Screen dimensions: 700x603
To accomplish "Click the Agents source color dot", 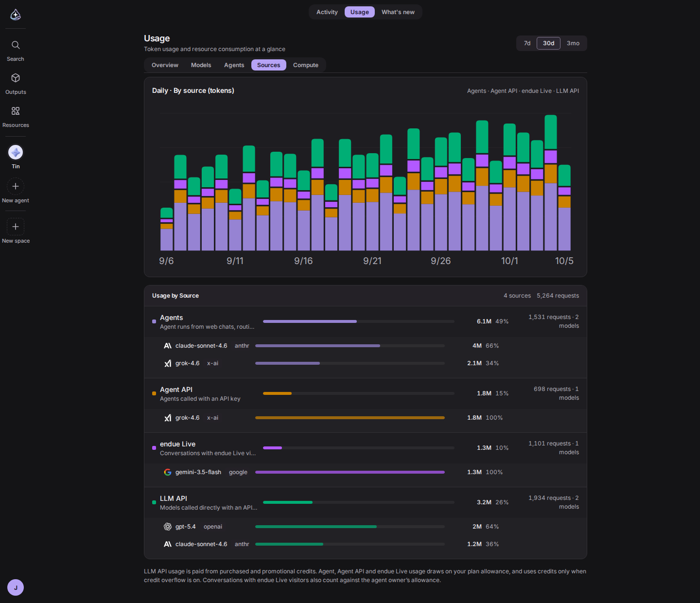I will [154, 321].
